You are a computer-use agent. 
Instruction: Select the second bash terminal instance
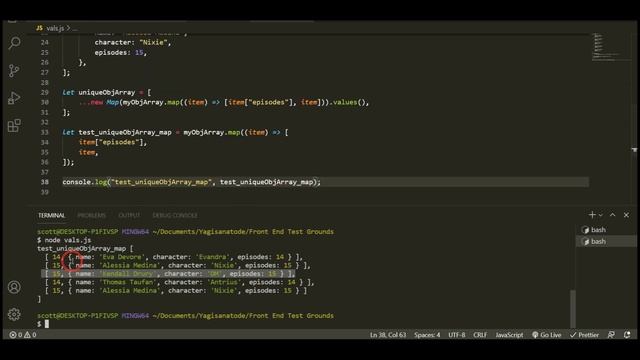pyautogui.click(x=605, y=241)
